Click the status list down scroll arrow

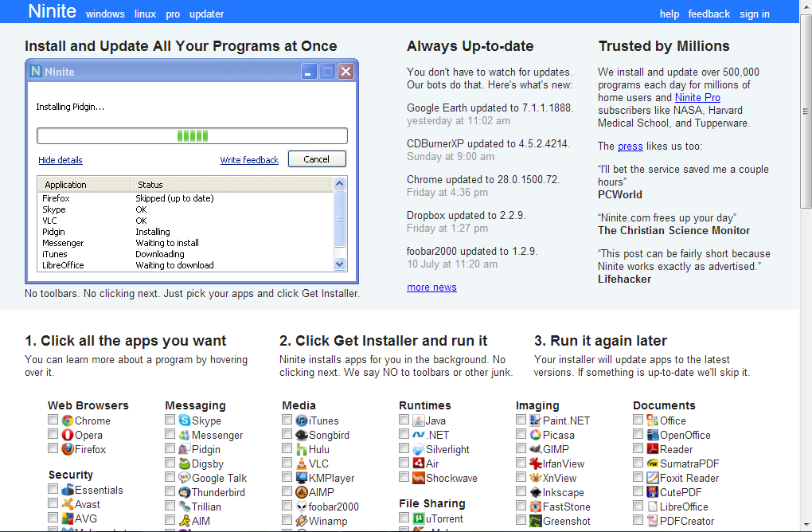pyautogui.click(x=340, y=264)
